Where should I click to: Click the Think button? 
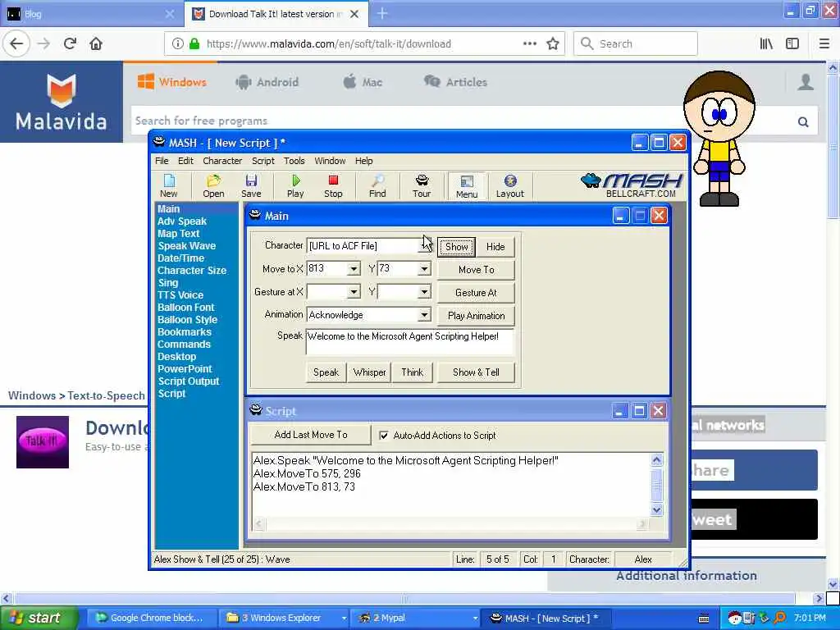(412, 372)
